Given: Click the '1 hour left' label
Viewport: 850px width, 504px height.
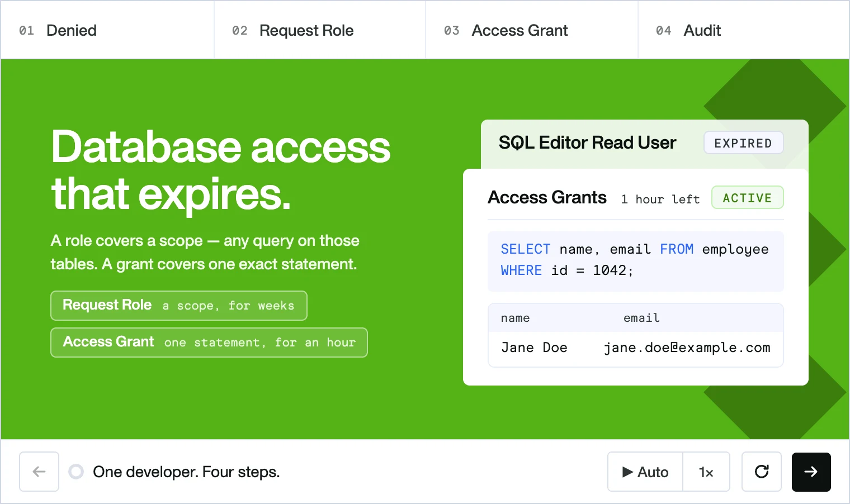Looking at the screenshot, I should (x=660, y=199).
